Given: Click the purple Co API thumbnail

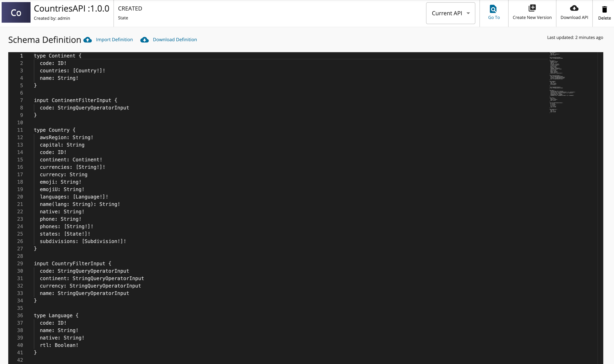Looking at the screenshot, I should (16, 13).
